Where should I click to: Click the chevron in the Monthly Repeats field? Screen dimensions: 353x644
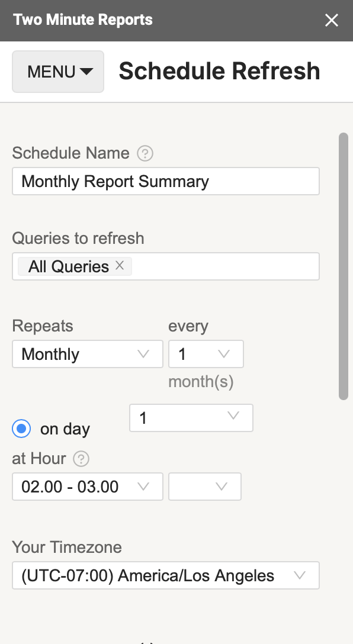[143, 353]
